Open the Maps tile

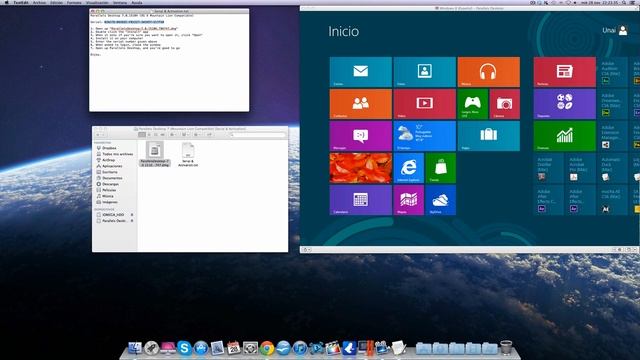(x=409, y=200)
